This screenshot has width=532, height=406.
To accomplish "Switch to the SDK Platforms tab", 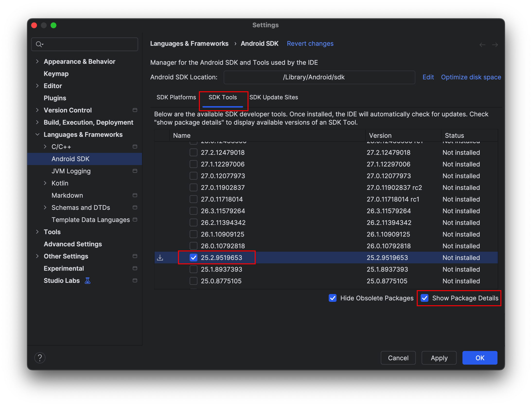I will tap(176, 97).
